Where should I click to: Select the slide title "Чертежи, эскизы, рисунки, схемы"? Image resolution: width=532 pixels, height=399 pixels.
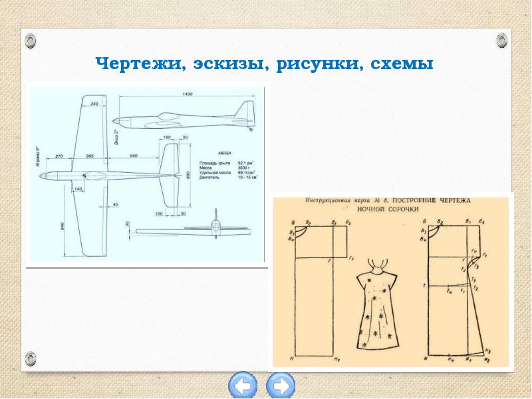pyautogui.click(x=265, y=65)
